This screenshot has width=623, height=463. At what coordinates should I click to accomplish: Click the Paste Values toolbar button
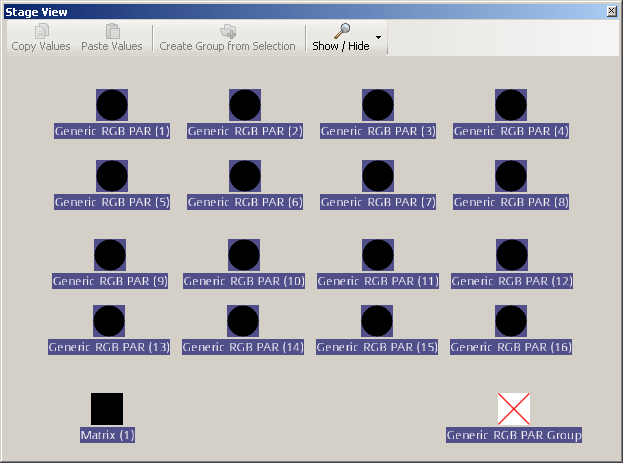coord(112,38)
